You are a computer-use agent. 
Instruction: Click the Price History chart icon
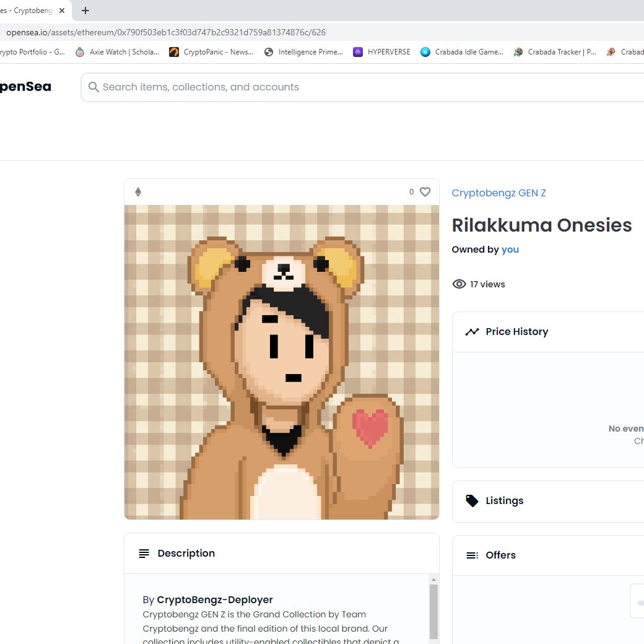click(472, 332)
